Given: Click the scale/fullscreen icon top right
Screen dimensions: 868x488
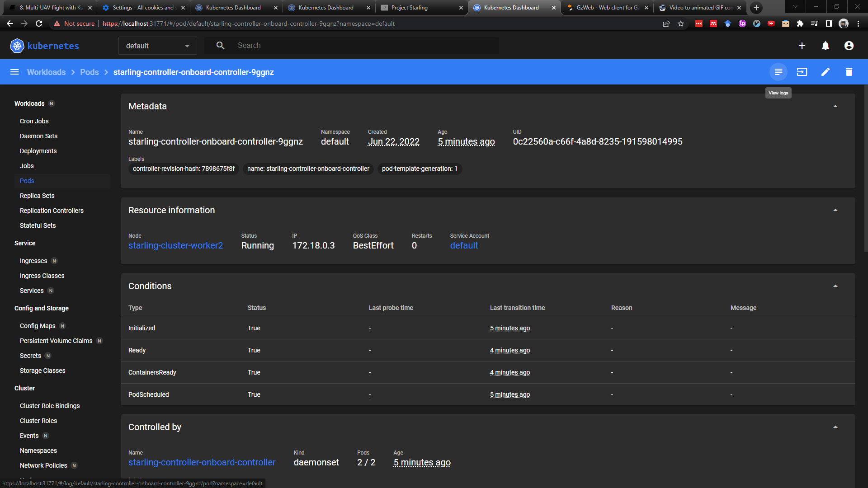Looking at the screenshot, I should pyautogui.click(x=802, y=71).
